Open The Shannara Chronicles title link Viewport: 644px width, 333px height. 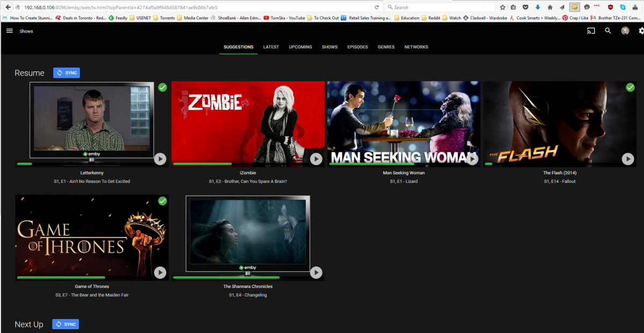[x=248, y=286]
